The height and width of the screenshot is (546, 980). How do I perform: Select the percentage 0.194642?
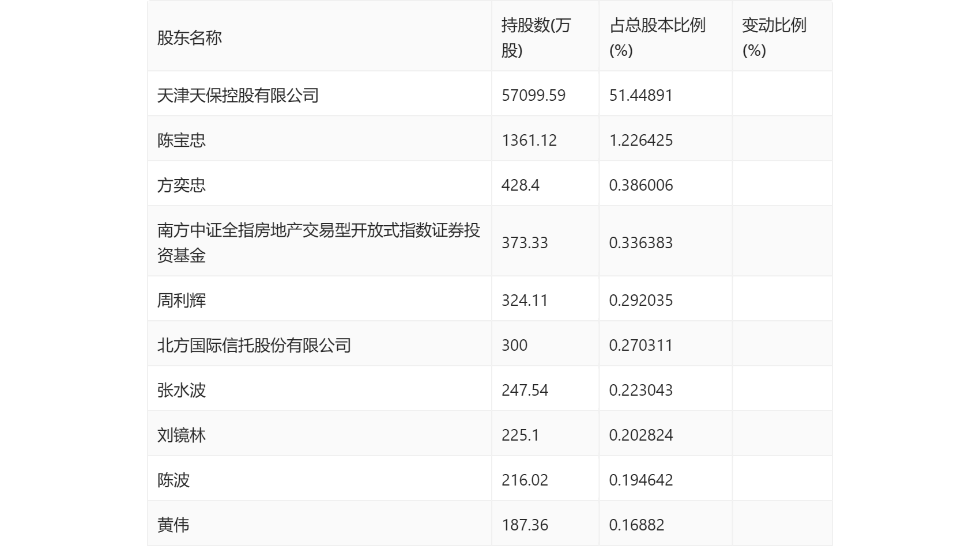(x=641, y=480)
